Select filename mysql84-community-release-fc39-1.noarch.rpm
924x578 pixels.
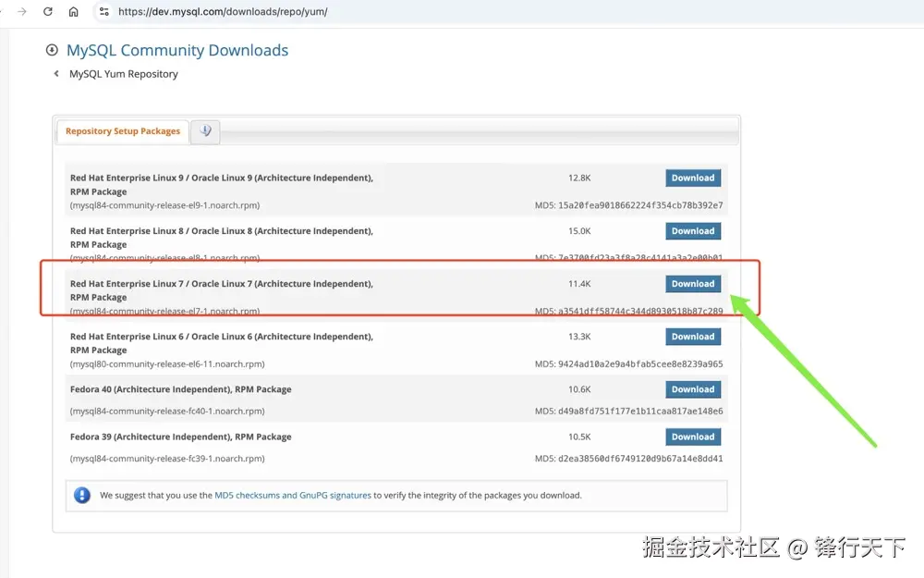[x=167, y=459]
